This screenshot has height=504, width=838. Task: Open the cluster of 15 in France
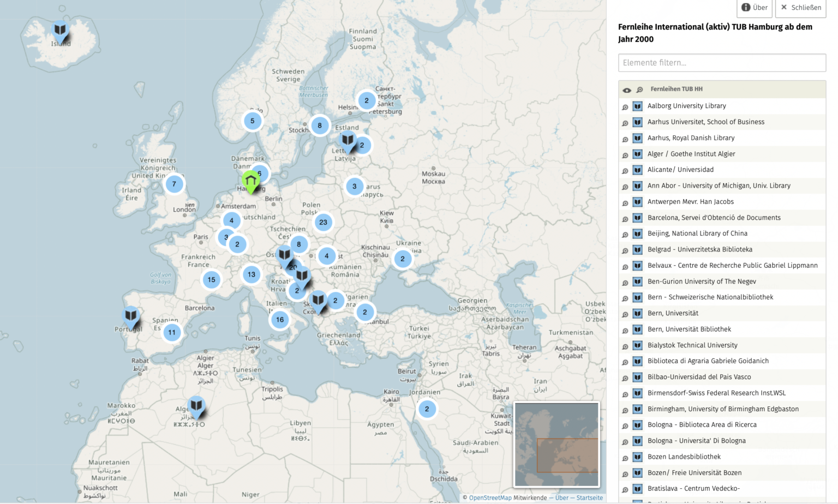pyautogui.click(x=211, y=280)
